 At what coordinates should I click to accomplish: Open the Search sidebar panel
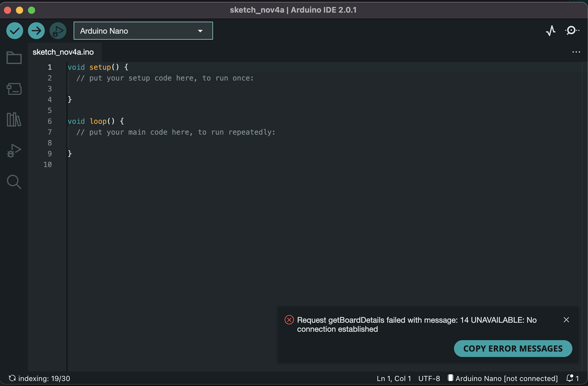(x=14, y=182)
